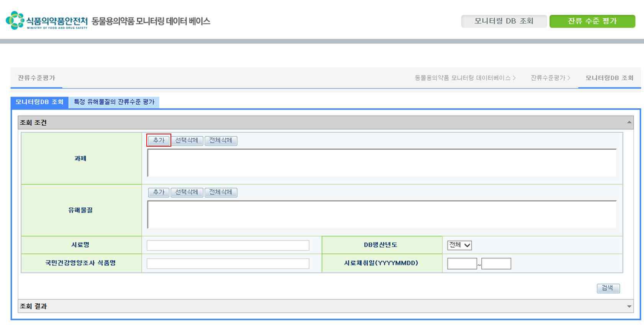Collapse the 조회 조건 panel arrow

pyautogui.click(x=629, y=122)
